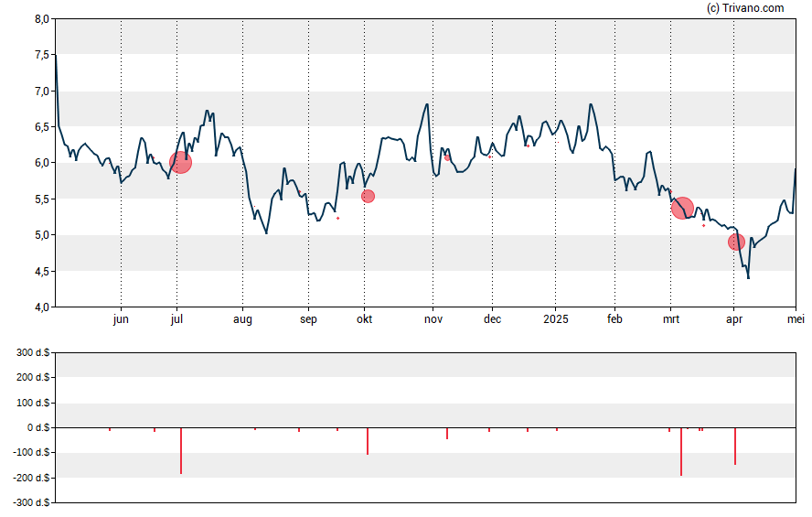The height and width of the screenshot is (517, 812).
Task: Click the 'aug' axis label
Action: pyautogui.click(x=242, y=319)
